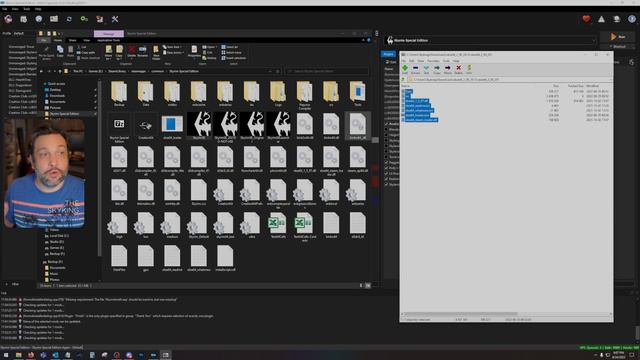The height and width of the screenshot is (360, 640).
Task: Select the Papyrus Compiler folder in Explorer
Action: click(x=304, y=95)
